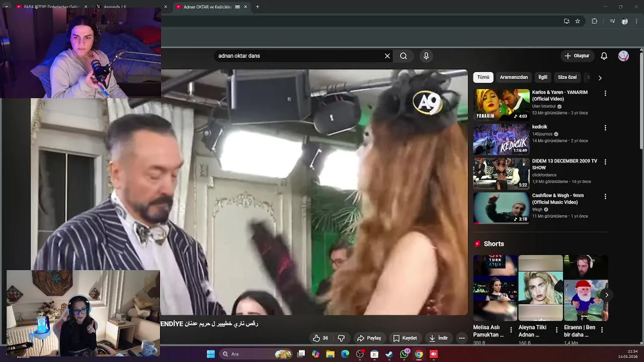This screenshot has height=362, width=644.
Task: Open options menu for Cashflow & Wegh video
Action: tap(605, 197)
